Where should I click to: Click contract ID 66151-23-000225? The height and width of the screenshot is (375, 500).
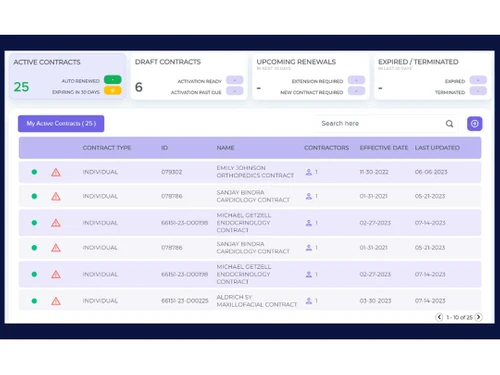click(x=185, y=301)
